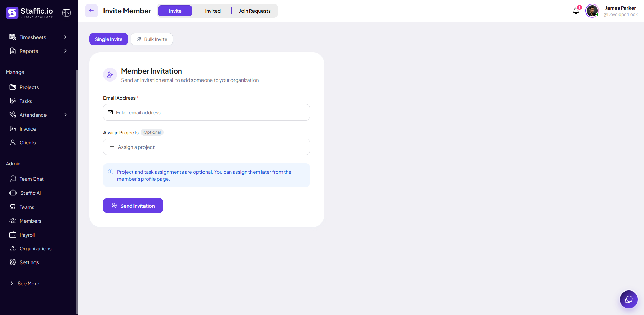
Task: Click the Invoice sidebar icon
Action: 13,128
